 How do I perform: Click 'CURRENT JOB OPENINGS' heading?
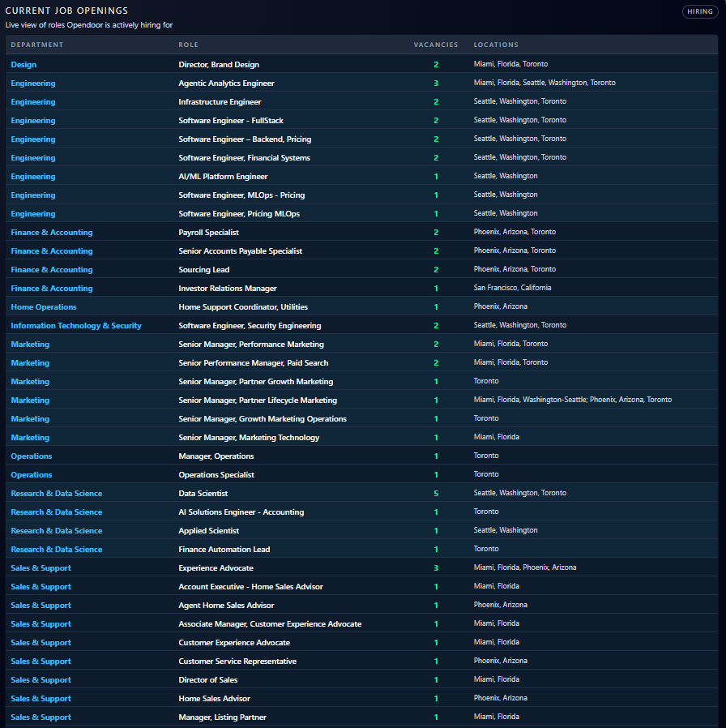tap(66, 11)
